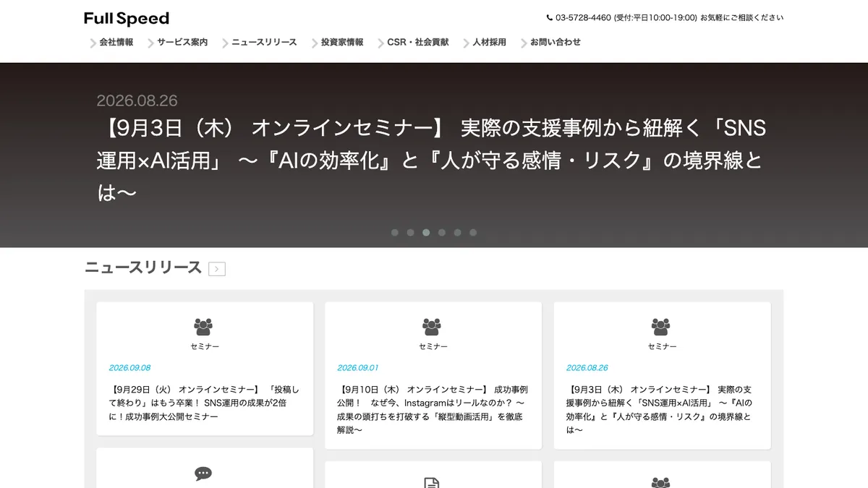
Task: Click chevron before ニュースリリース in nav
Action: coord(225,43)
